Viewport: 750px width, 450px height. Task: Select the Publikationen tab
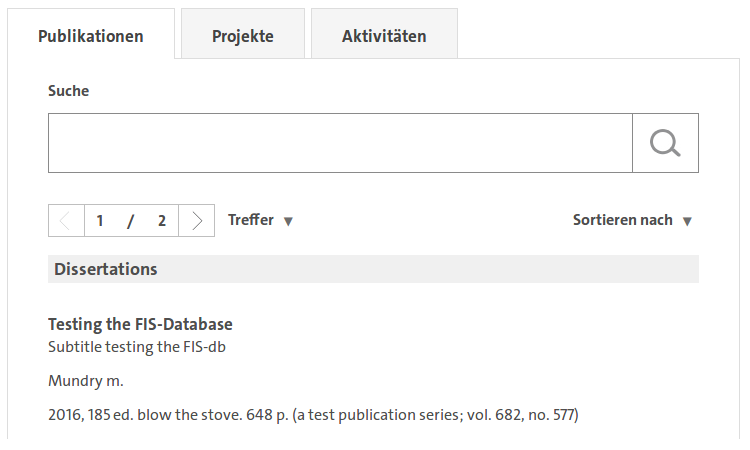(x=91, y=33)
